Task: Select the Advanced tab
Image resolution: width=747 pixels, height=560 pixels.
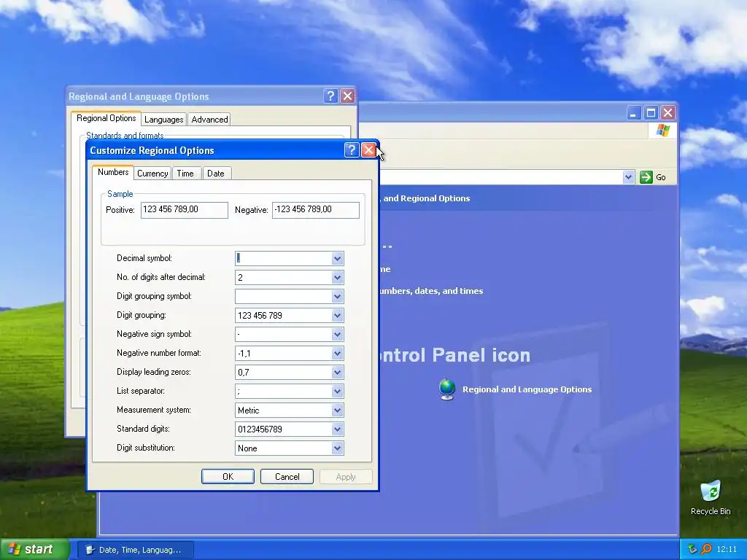Action: pos(209,120)
